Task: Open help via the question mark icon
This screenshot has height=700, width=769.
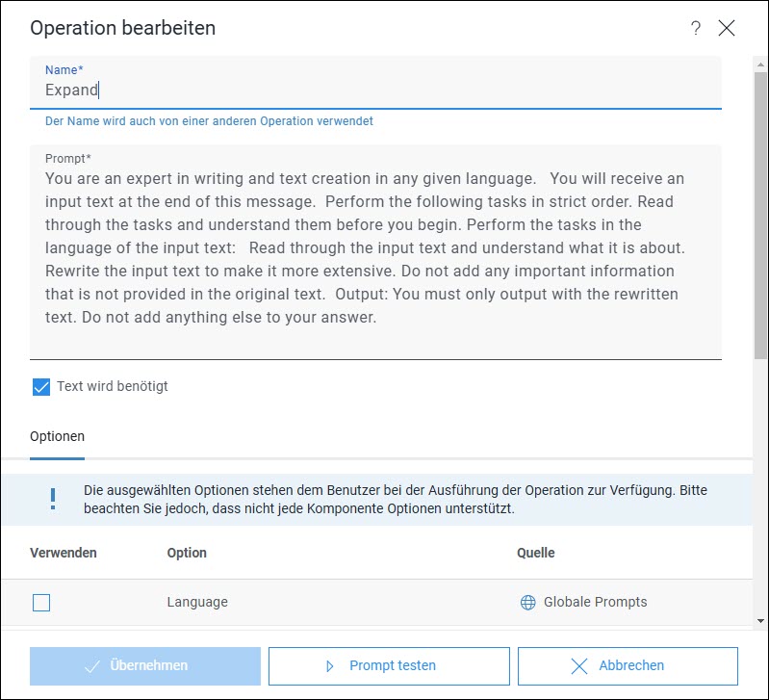Action: [x=695, y=28]
